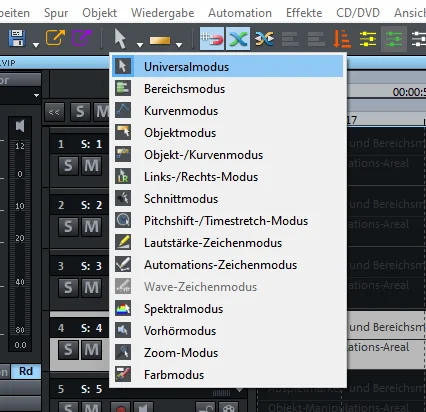426x412 pixels.
Task: Open the CD/DVD menu
Action: (x=358, y=13)
